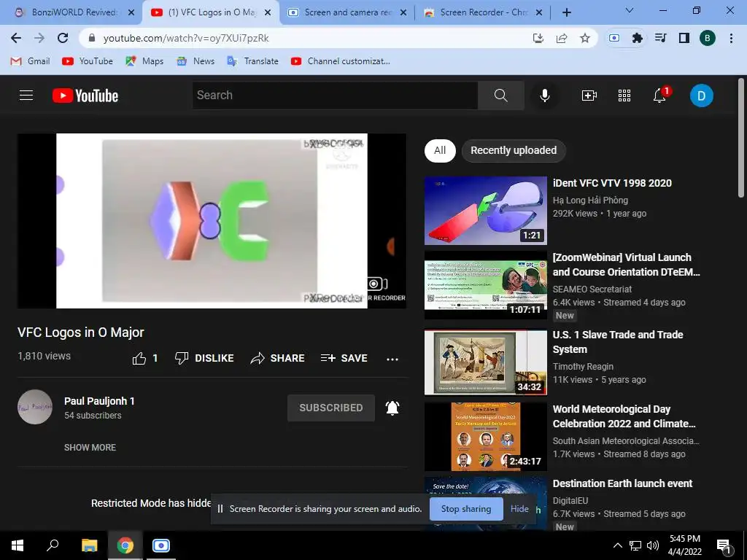The image size is (747, 560).
Task: Click the address bar URL field
Action: pos(305,38)
